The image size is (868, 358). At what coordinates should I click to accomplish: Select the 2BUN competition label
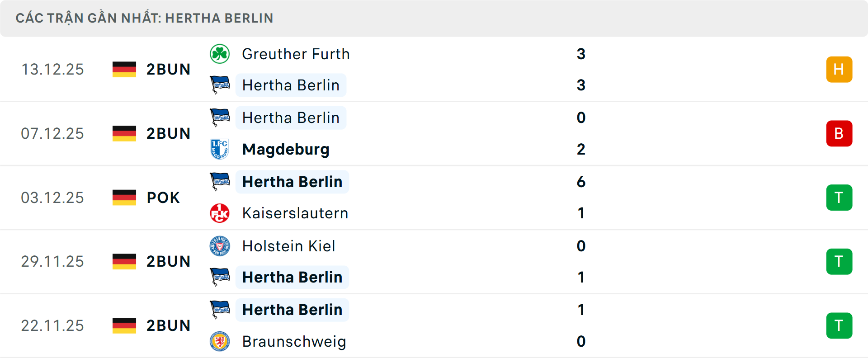coord(168,69)
